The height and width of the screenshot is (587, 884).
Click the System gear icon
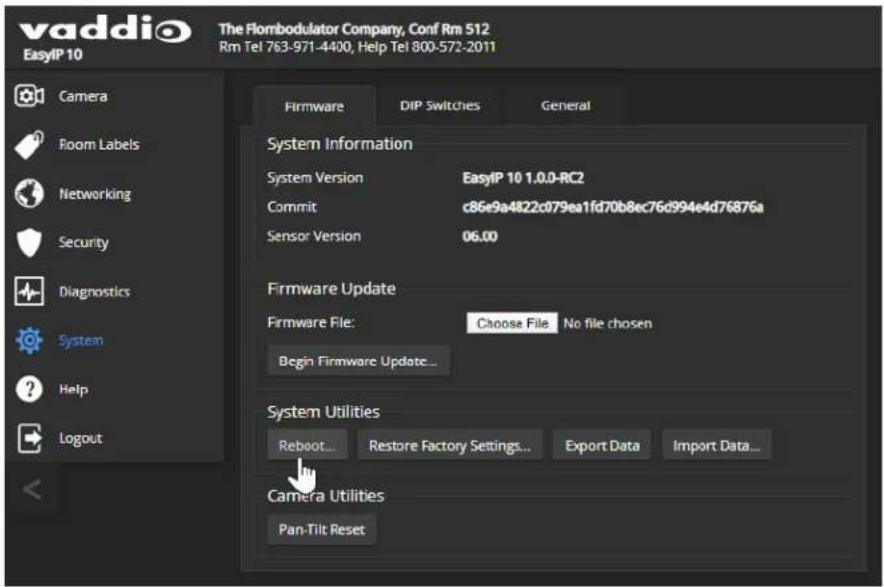[29, 340]
